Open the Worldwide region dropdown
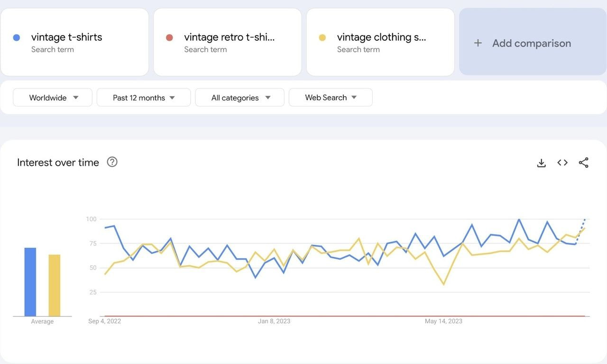This screenshot has width=607, height=364. tap(53, 98)
